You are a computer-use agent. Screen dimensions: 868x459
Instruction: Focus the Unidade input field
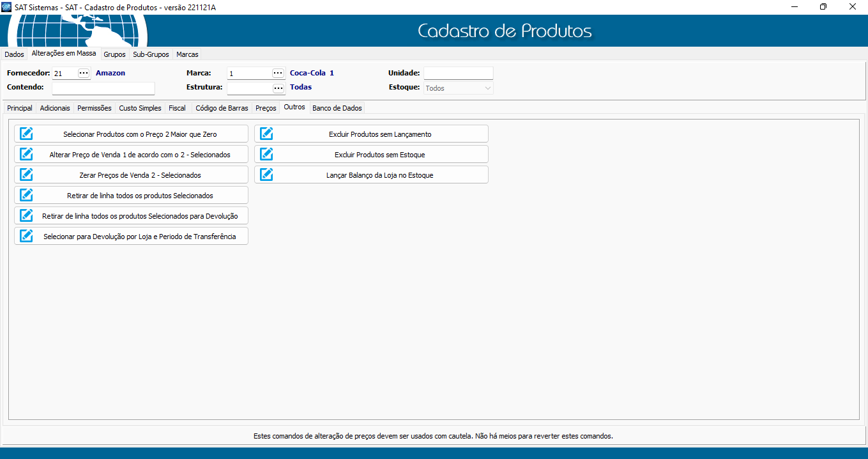[x=458, y=73]
